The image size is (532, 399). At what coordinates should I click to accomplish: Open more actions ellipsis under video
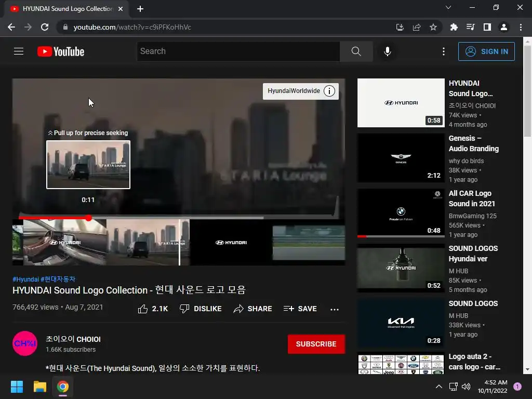[x=335, y=309]
